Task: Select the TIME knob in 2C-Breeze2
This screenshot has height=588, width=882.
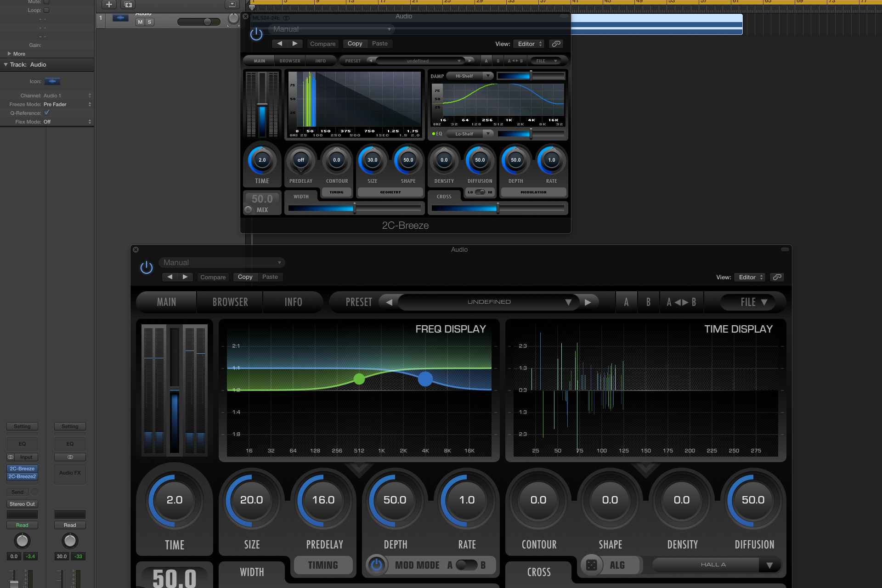Action: pyautogui.click(x=175, y=500)
